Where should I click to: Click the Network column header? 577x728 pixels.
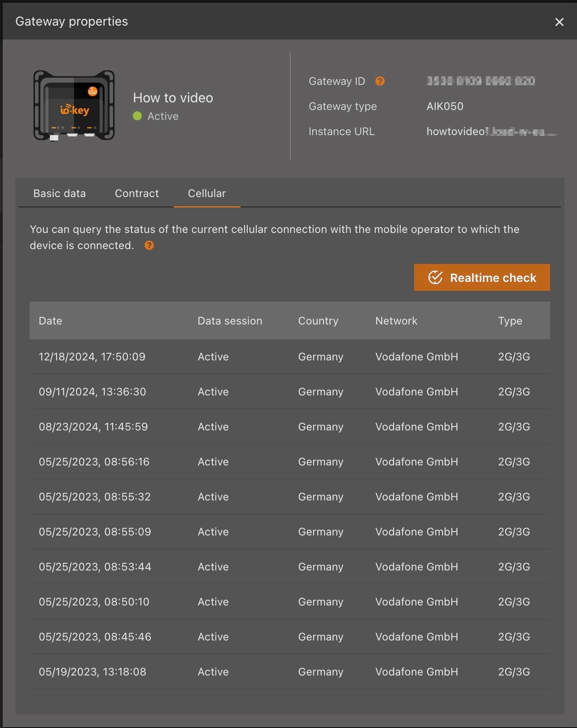(396, 321)
